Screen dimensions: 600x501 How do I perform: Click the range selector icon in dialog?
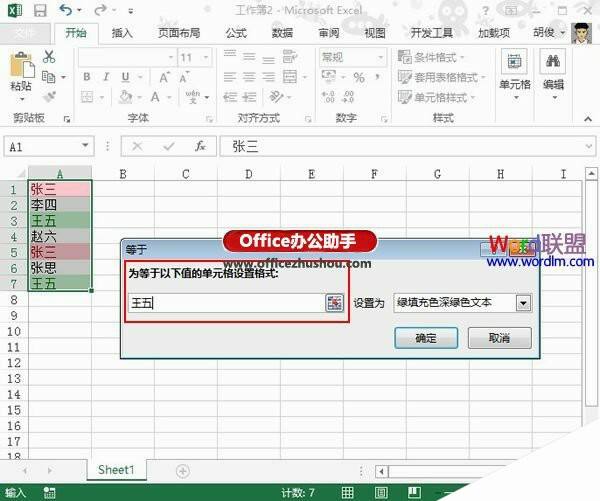tap(334, 303)
